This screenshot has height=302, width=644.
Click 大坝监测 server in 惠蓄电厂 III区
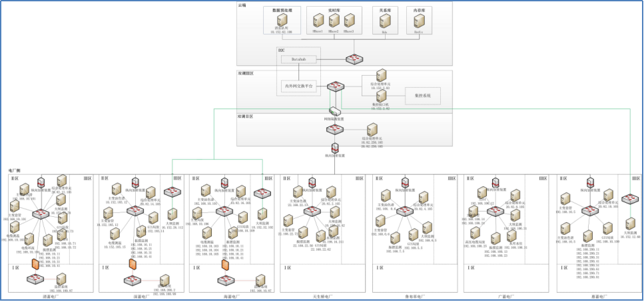click(x=631, y=224)
